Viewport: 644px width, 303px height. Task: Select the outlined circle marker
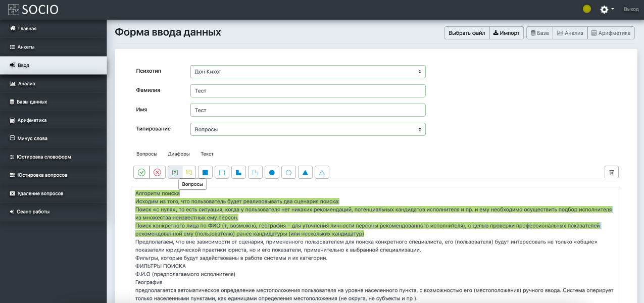[x=288, y=172]
